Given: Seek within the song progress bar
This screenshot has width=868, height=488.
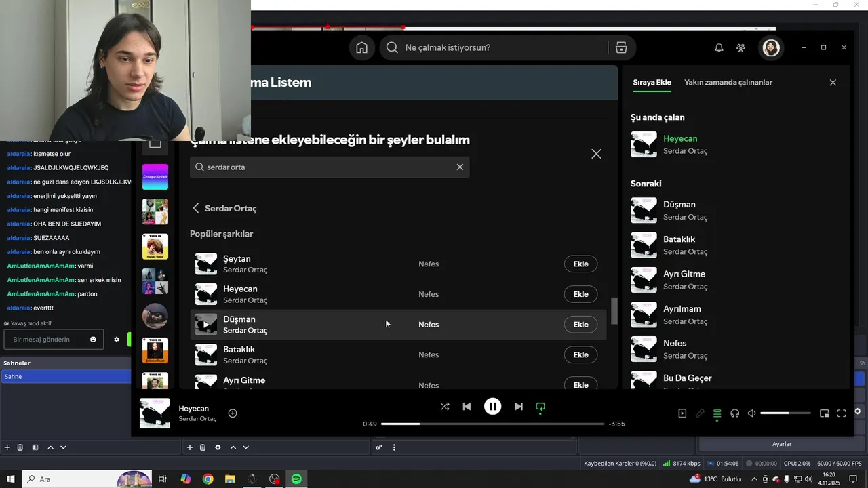Looking at the screenshot, I should (x=492, y=424).
